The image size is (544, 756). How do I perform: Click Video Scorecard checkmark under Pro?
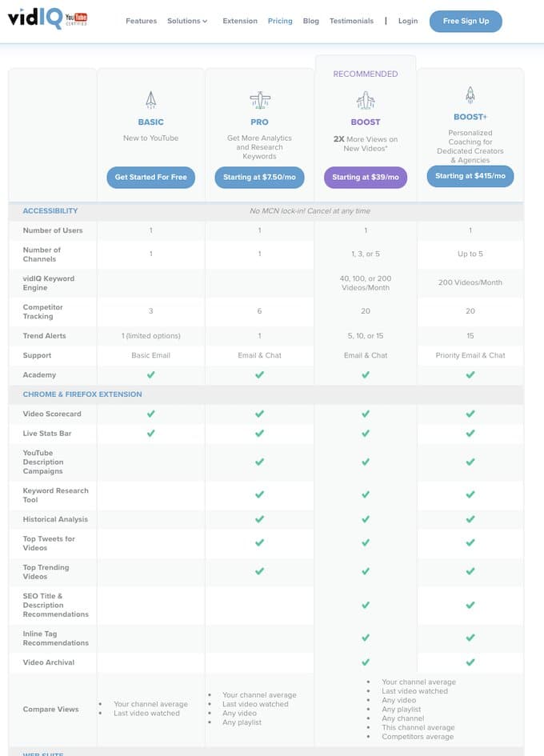[259, 414]
